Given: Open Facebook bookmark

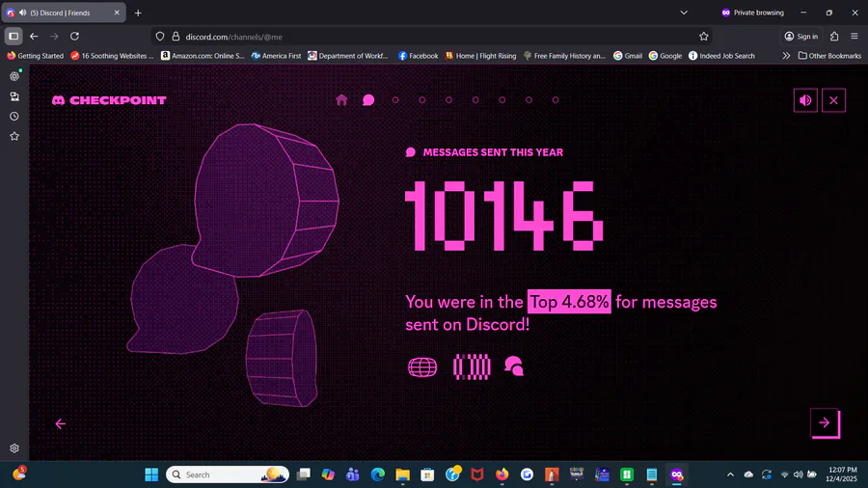Looking at the screenshot, I should click(418, 56).
